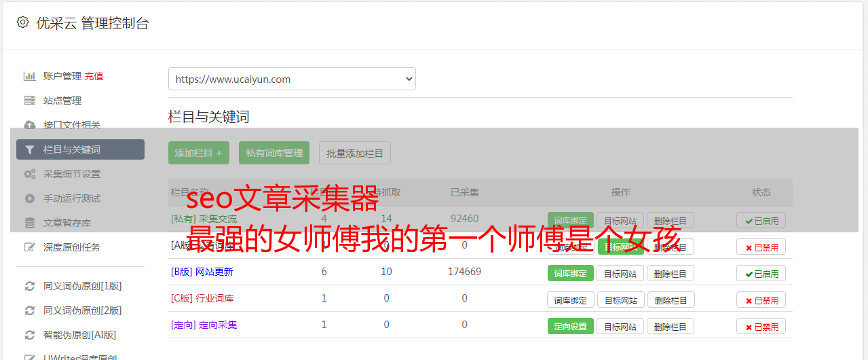Select the funnel icon of 栏目与关键词
This screenshot has width=868, height=360.
(x=29, y=149)
